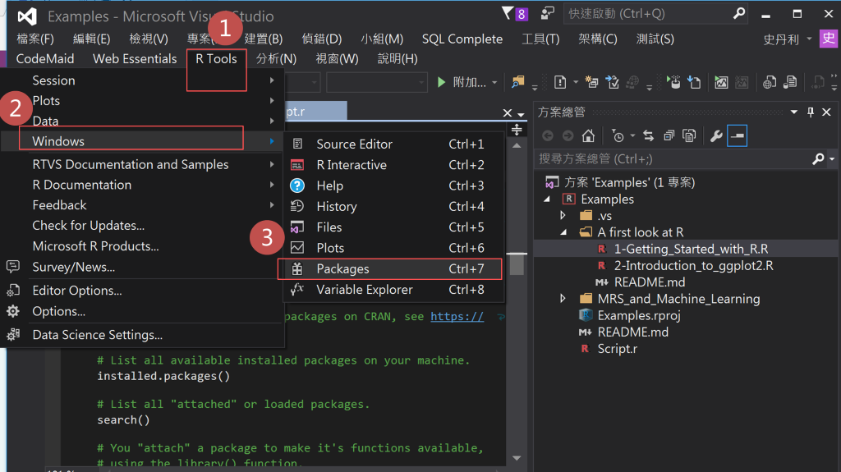Click the Files icon in Windows submenu
The height and width of the screenshot is (472, 841).
[x=297, y=227]
